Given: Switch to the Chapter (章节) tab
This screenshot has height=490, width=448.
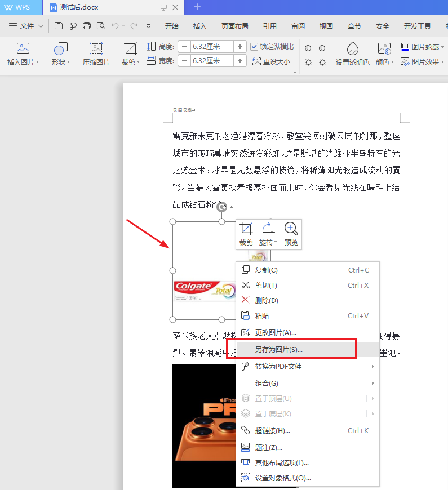Looking at the screenshot, I should click(354, 26).
